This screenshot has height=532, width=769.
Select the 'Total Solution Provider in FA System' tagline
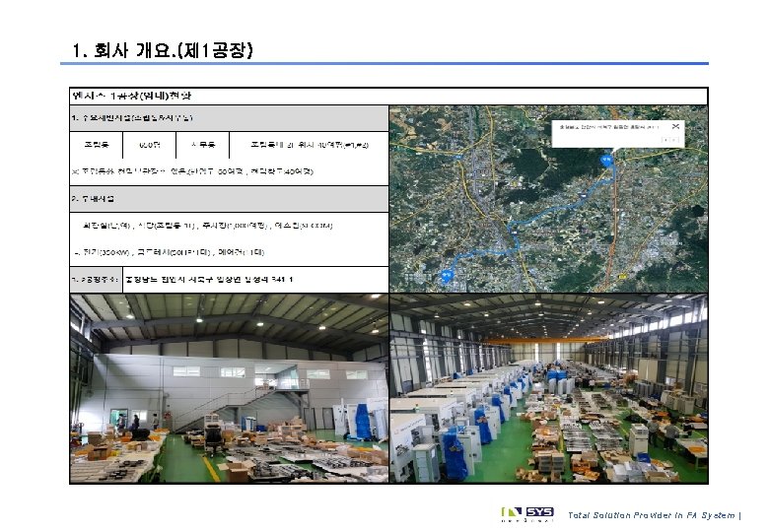pyautogui.click(x=652, y=515)
